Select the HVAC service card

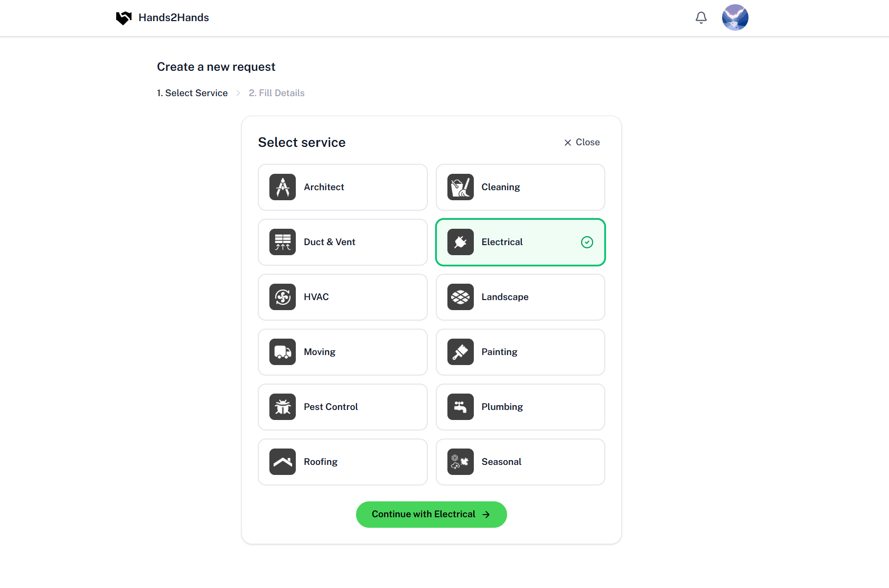point(343,297)
